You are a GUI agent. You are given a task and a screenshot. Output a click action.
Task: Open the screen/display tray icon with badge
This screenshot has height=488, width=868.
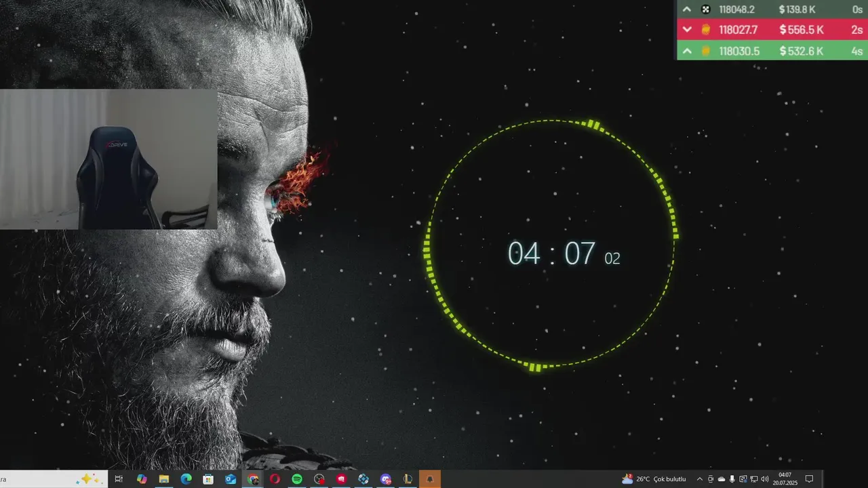743,479
